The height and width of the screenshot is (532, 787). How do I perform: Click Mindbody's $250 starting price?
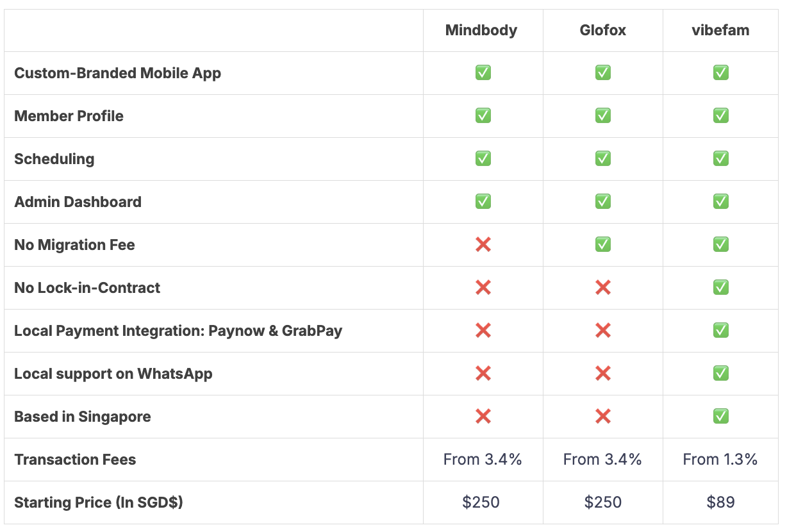coord(481,503)
